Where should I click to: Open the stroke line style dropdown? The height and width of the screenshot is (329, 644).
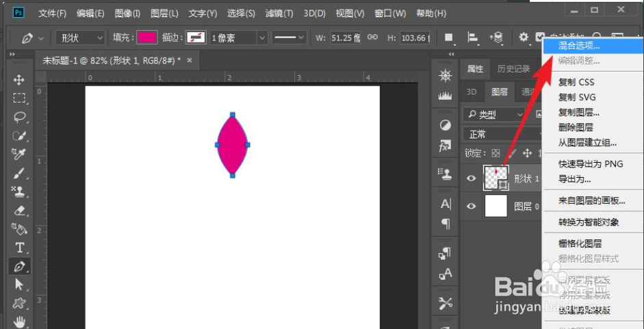289,38
